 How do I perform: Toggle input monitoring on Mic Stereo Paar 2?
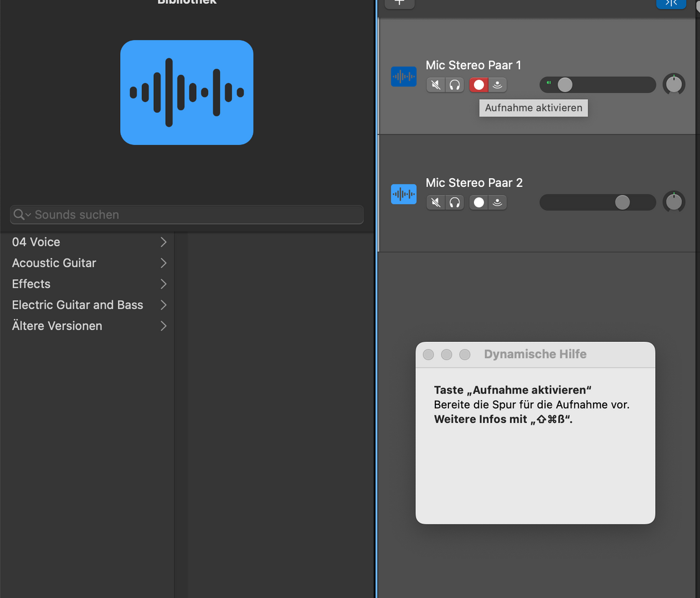[x=498, y=202]
